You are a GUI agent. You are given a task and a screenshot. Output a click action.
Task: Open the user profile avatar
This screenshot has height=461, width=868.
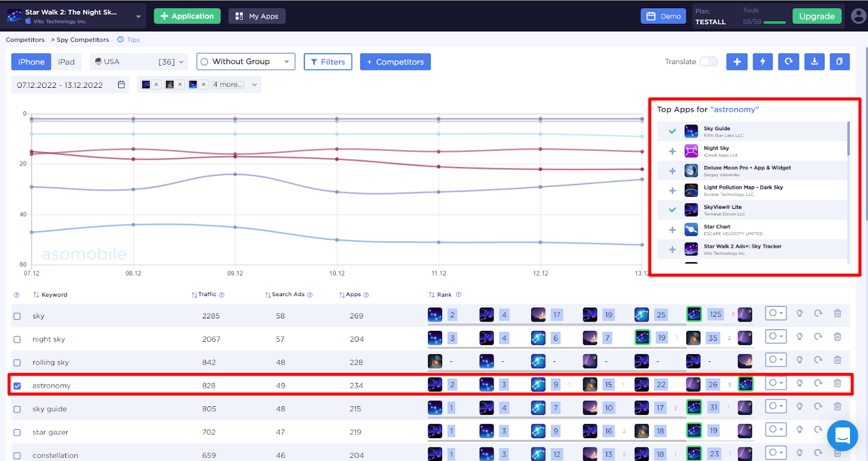pos(858,16)
